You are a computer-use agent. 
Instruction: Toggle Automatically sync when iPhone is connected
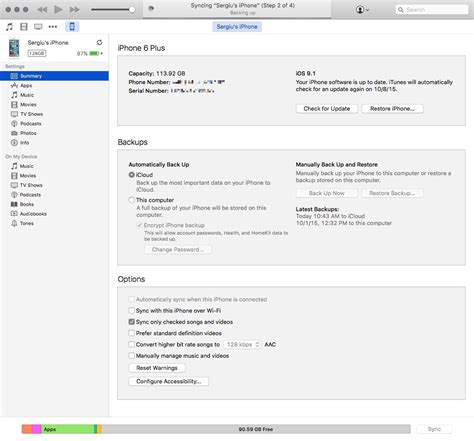tap(132, 299)
